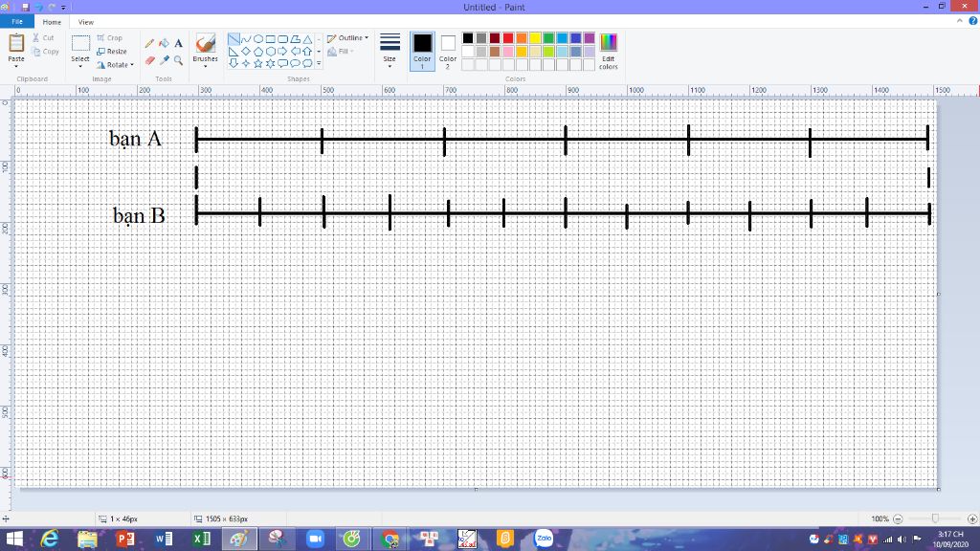The width and height of the screenshot is (980, 551).
Task: Choose the Rounded rectangle shape
Action: 282,38
